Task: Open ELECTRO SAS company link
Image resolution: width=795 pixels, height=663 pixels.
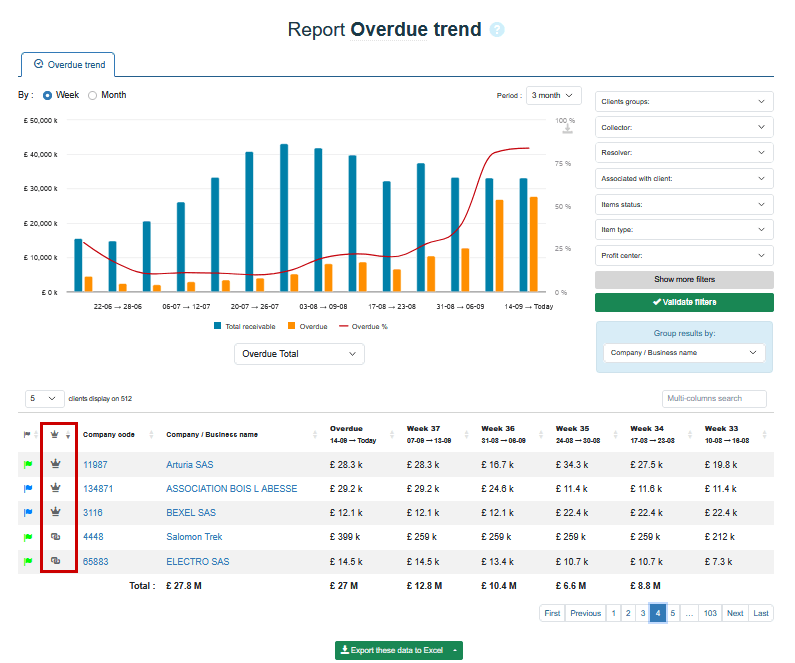Action: [x=198, y=562]
